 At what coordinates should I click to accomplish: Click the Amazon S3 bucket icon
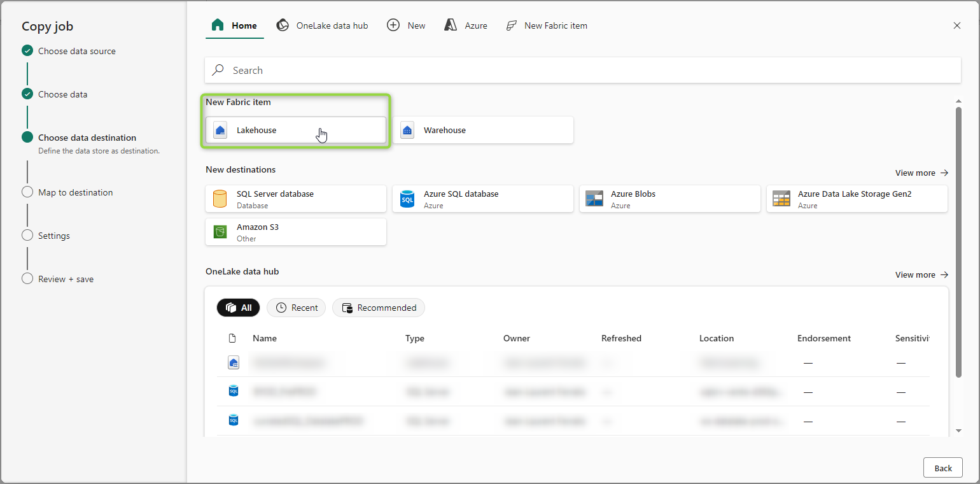[x=220, y=232]
